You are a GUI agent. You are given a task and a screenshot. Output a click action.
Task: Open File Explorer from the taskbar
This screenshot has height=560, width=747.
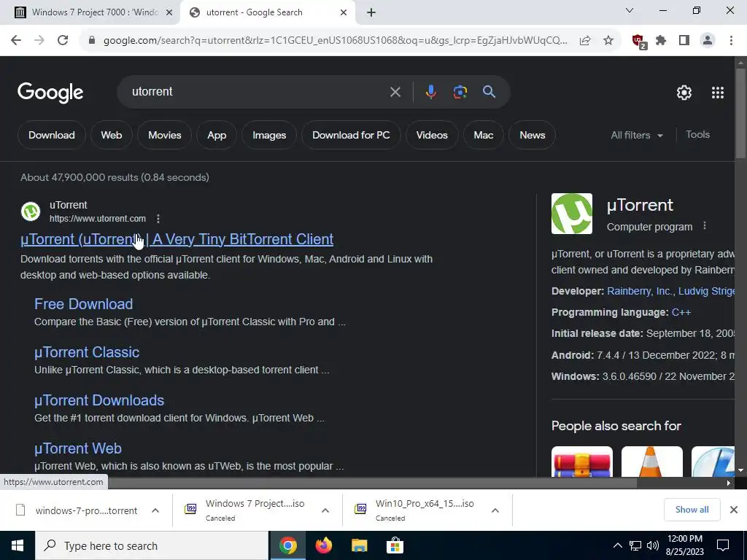pos(359,545)
